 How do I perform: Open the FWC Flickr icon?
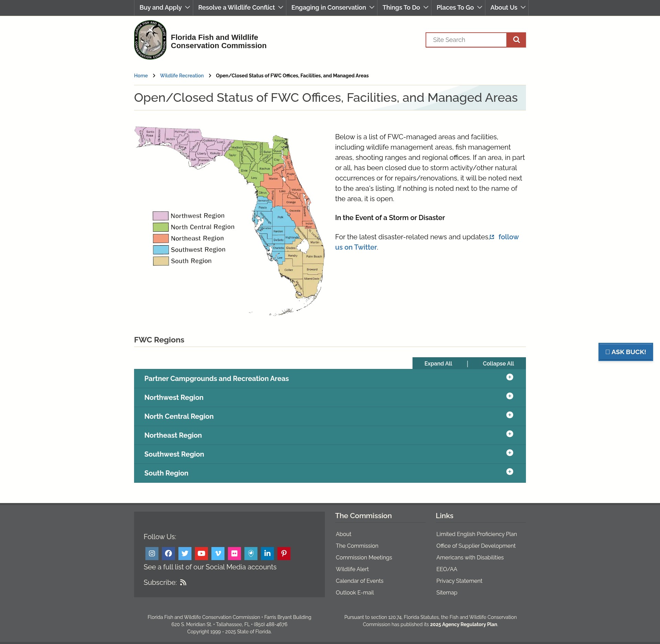pyautogui.click(x=234, y=553)
